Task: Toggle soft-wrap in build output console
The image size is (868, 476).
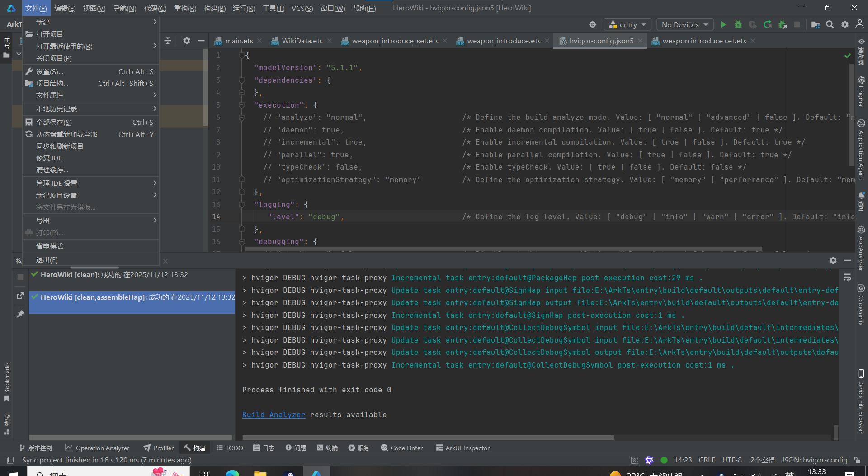Action: coord(847,277)
